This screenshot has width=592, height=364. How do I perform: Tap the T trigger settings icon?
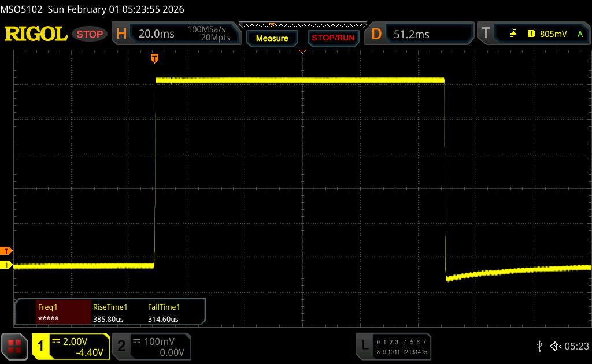point(486,34)
